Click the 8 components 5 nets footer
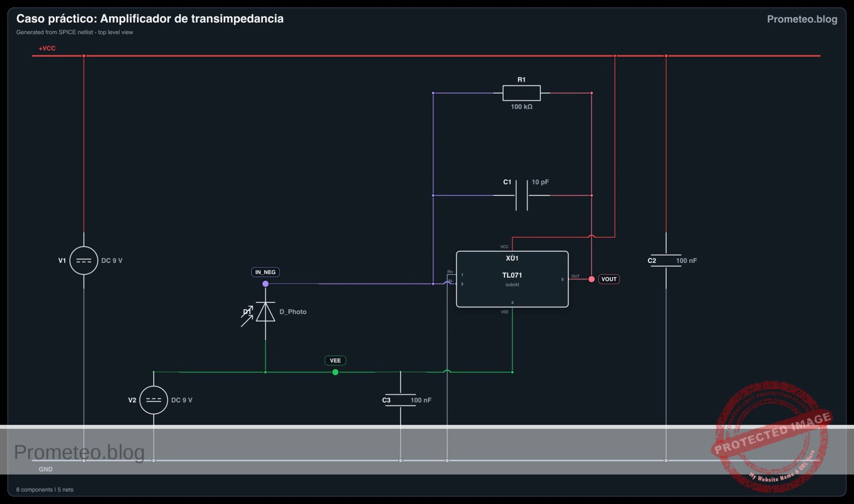The height and width of the screenshot is (504, 854). coord(45,490)
